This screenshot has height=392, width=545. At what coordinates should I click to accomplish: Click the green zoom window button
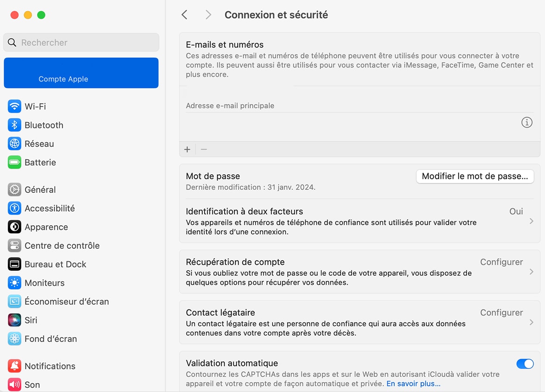click(x=41, y=15)
